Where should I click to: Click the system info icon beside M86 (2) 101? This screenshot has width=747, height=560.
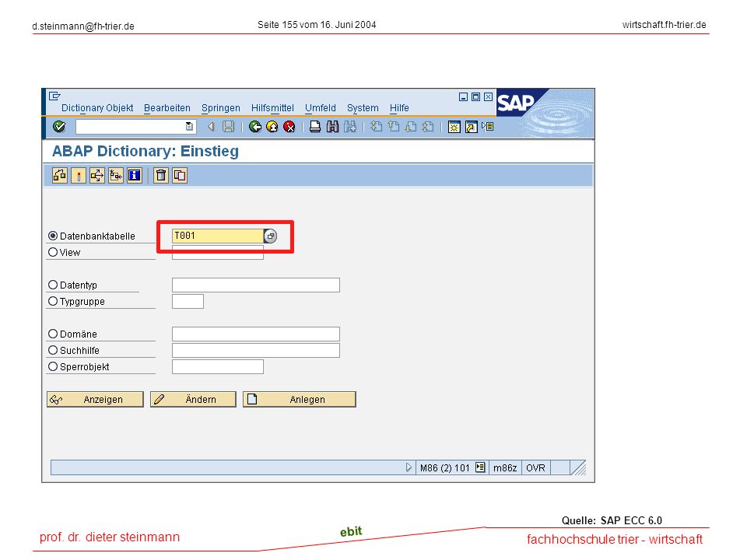pyautogui.click(x=480, y=467)
